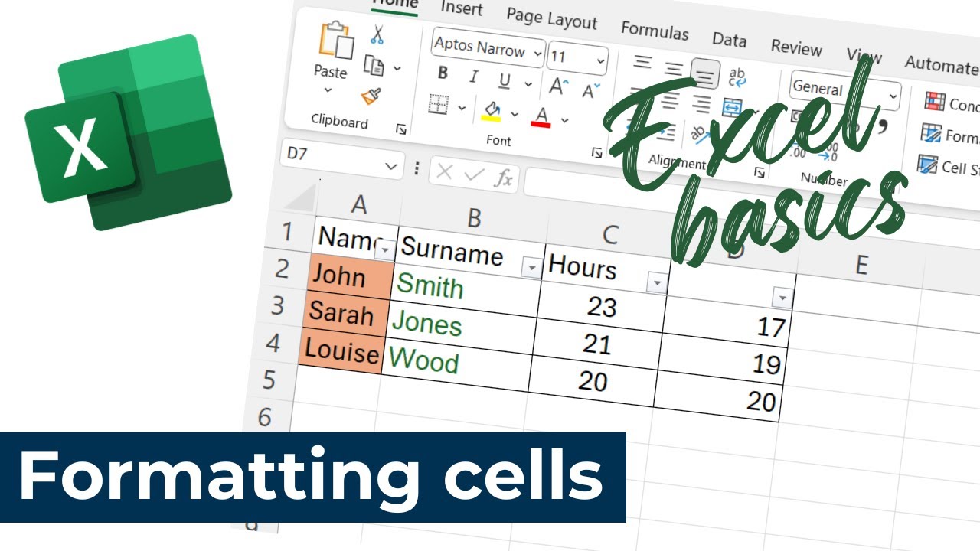
Task: Expand the Underline style arrow
Action: 528,83
